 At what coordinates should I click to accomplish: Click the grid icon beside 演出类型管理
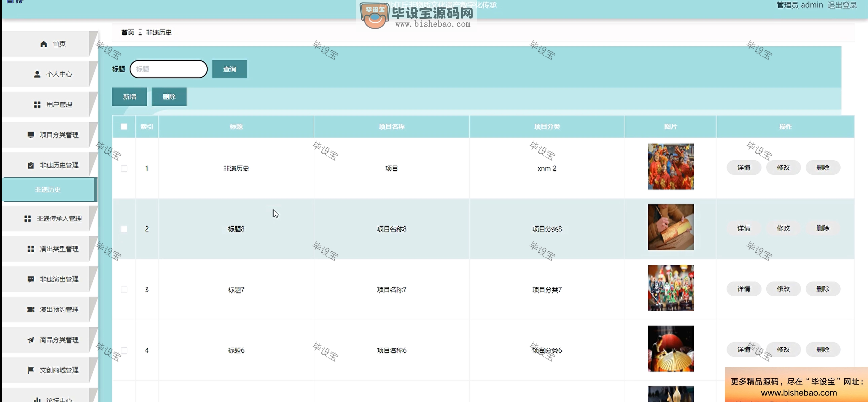tap(31, 249)
